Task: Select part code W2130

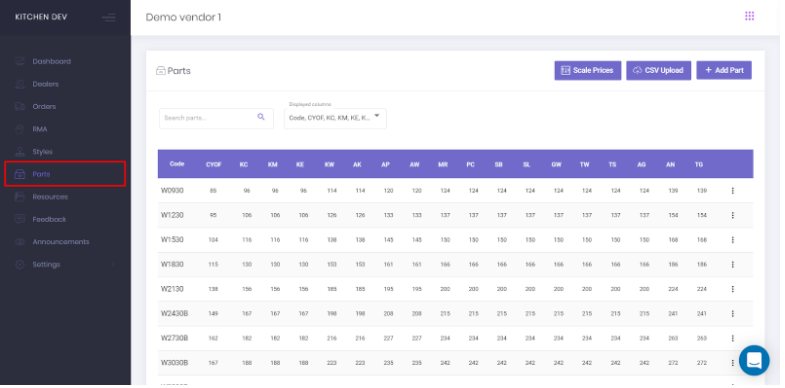Action: (172, 289)
